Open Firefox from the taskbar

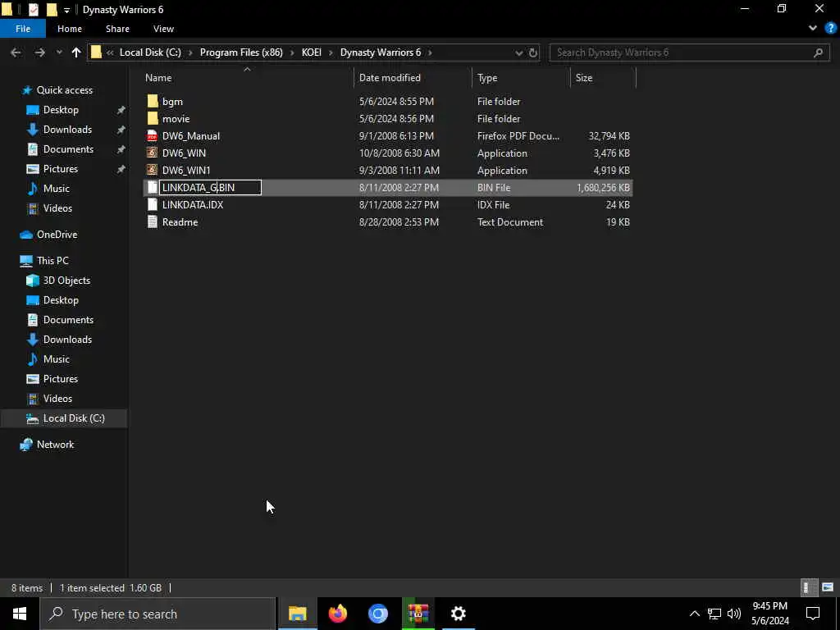point(337,614)
